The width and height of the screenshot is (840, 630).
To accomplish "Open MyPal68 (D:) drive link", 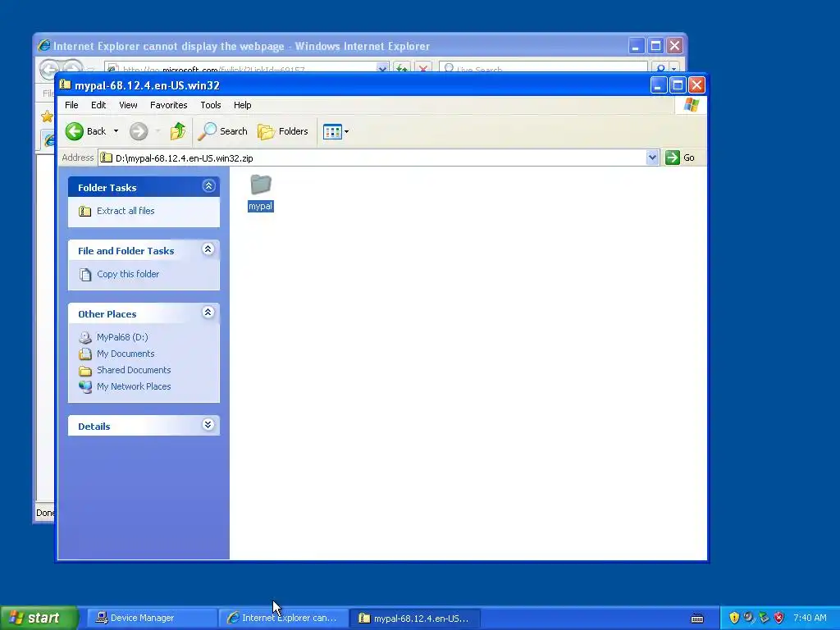I will [122, 337].
